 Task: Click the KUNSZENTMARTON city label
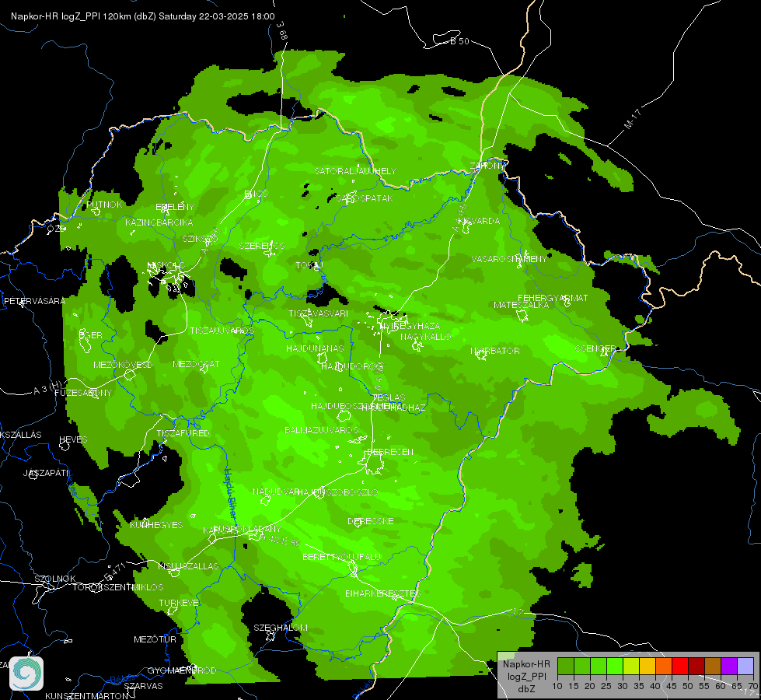[87, 695]
